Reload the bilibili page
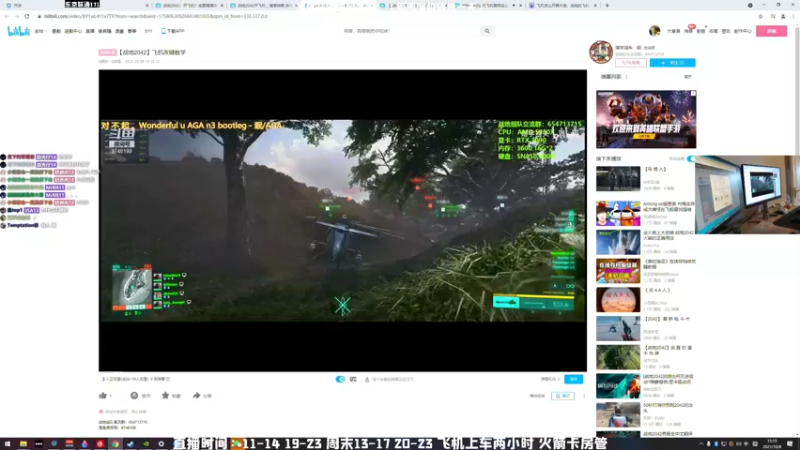Viewport: 800px width, 450px height. [27, 16]
